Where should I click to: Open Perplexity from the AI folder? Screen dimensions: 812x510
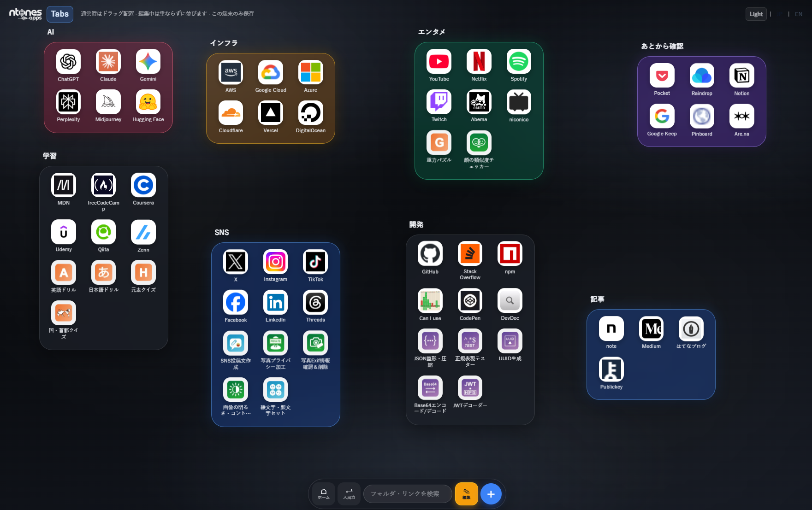[x=68, y=102]
